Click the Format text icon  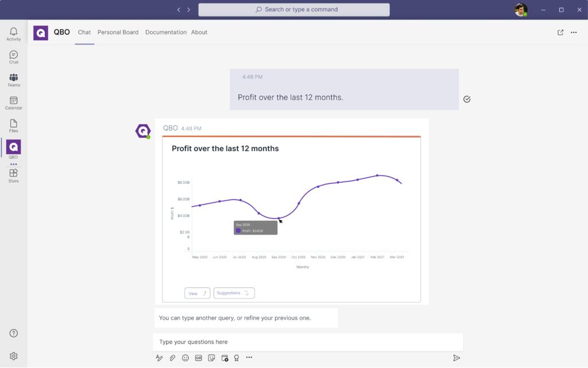[160, 358]
